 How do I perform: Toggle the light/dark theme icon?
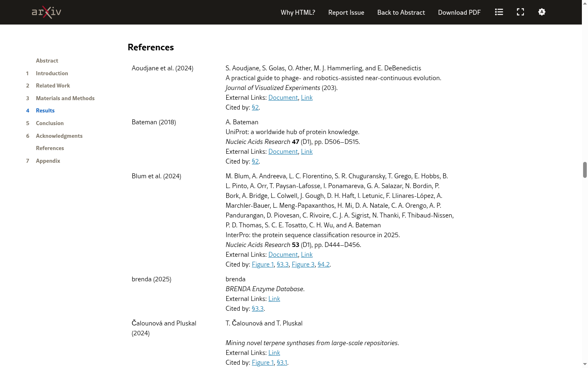542,12
